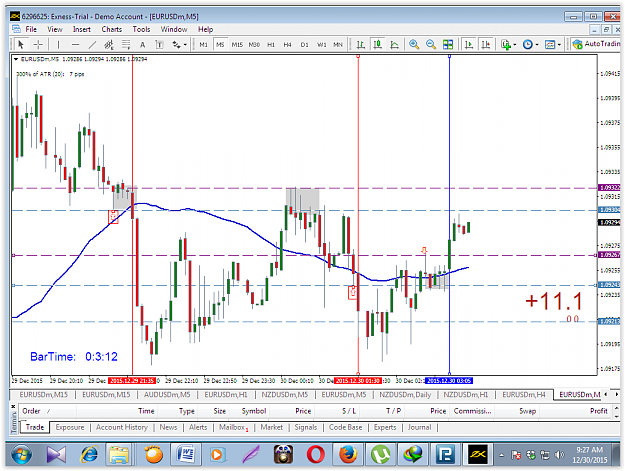625x471 pixels.
Task: Switch chart to M15 timeframe
Action: click(x=237, y=45)
